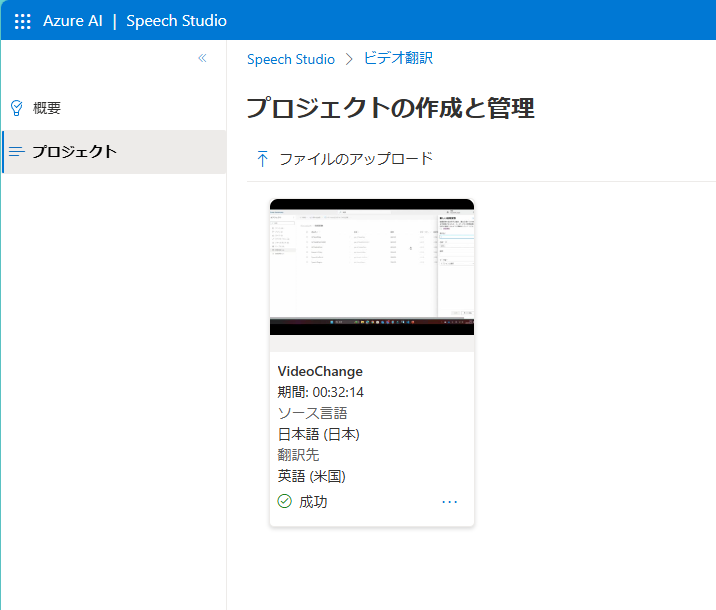Click the 翻訳先 label
Image resolution: width=716 pixels, height=610 pixels.
tap(298, 455)
